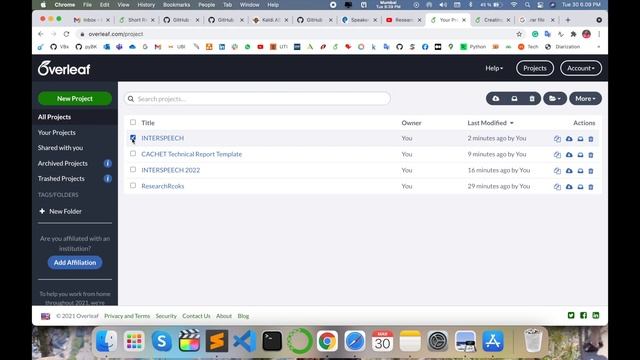Copy the CACHET Technical Report Template project
The width and height of the screenshot is (640, 360).
(557, 155)
